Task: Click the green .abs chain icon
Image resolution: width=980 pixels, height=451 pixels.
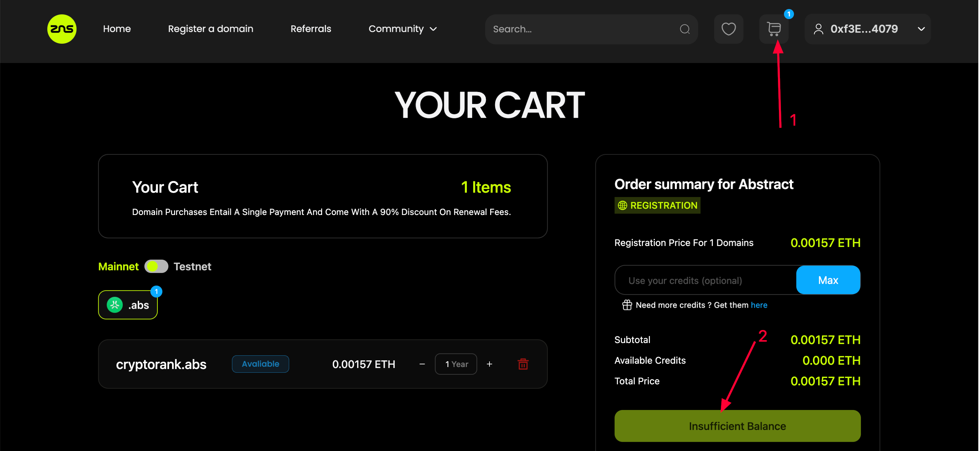Action: [x=114, y=305]
